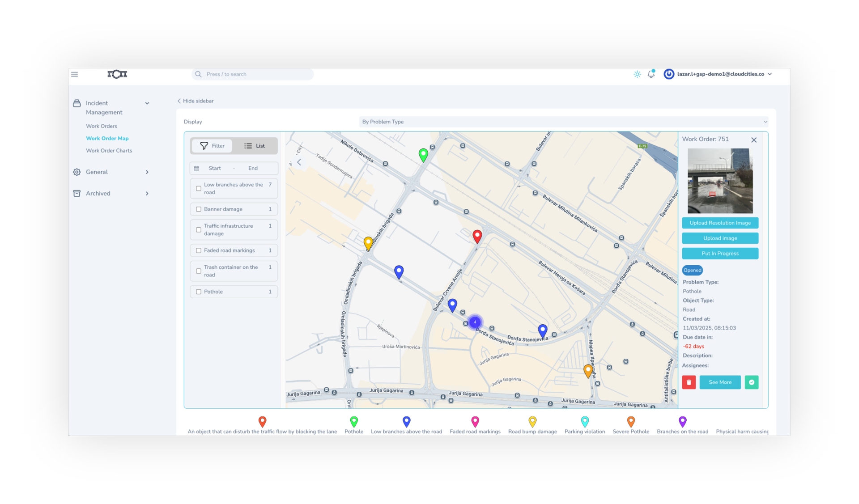Delete Work Order 751 with the trash icon
The height and width of the screenshot is (504, 859).
[689, 382]
